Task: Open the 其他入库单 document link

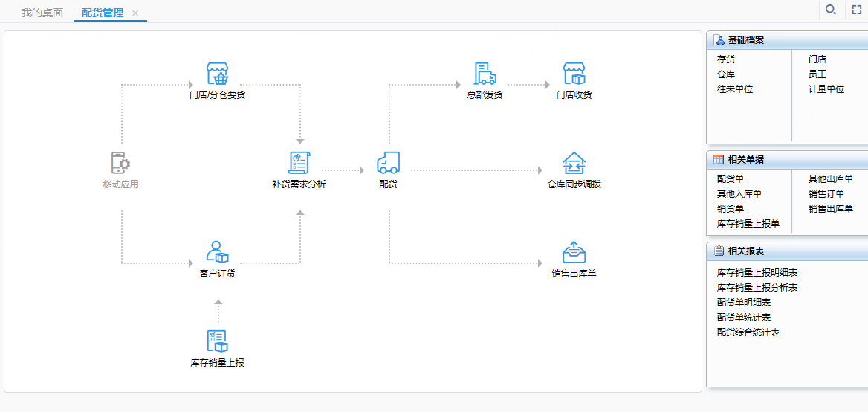Action: tap(739, 194)
